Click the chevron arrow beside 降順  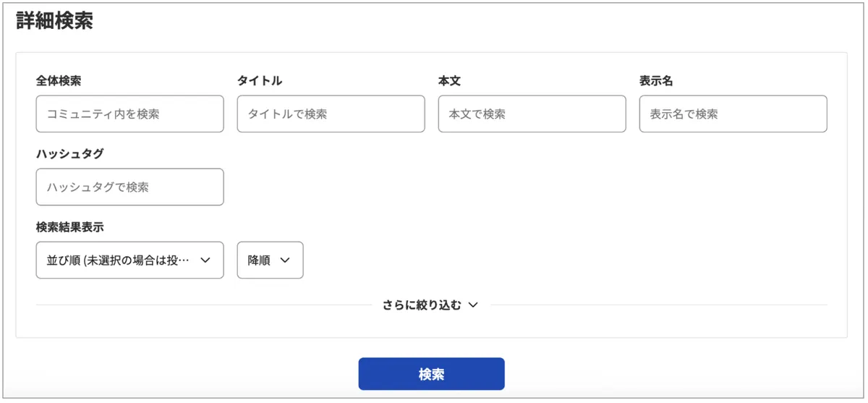[x=284, y=260]
